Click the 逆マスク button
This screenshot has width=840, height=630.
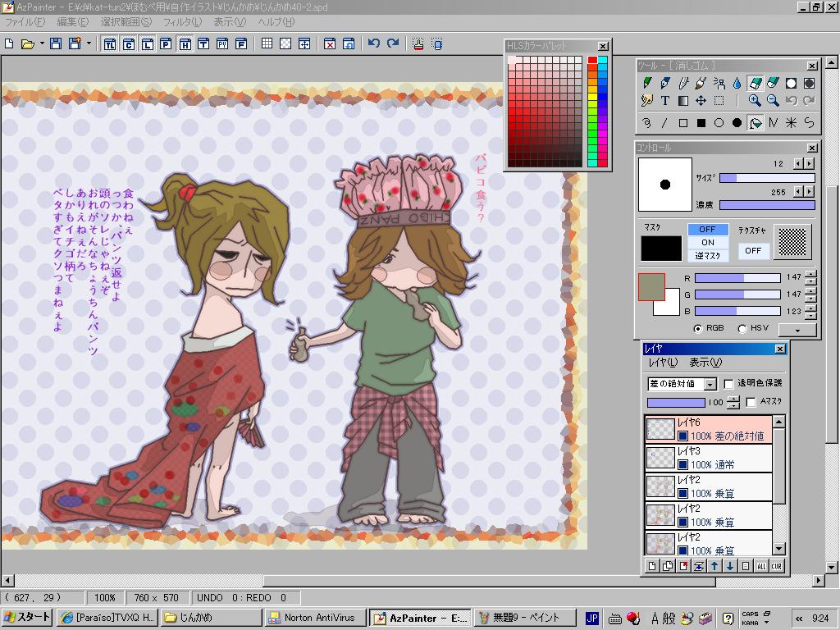pos(707,256)
